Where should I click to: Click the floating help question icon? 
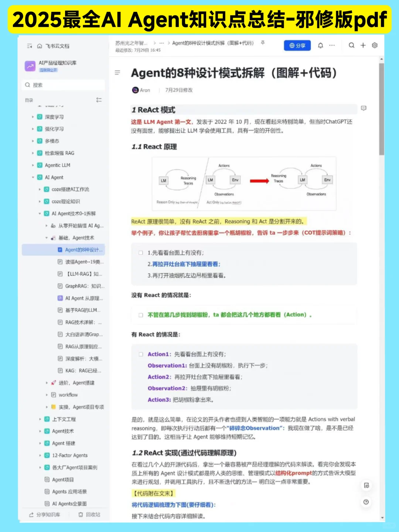[x=366, y=502]
